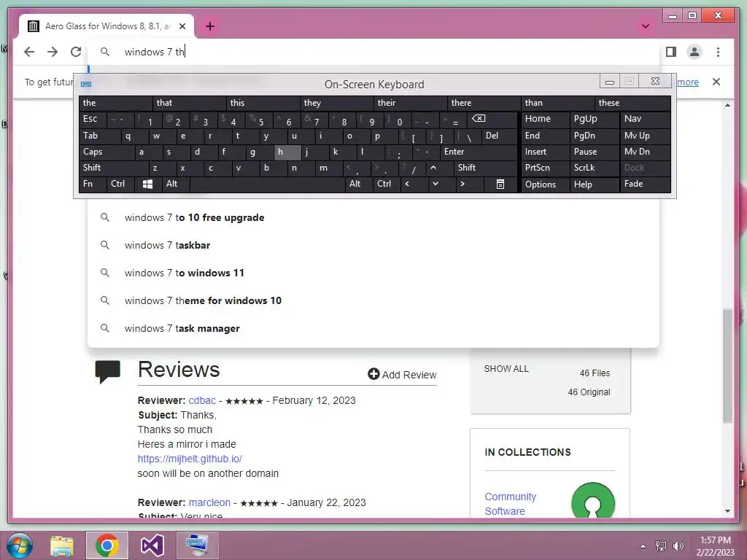Click the Esc key

point(93,119)
